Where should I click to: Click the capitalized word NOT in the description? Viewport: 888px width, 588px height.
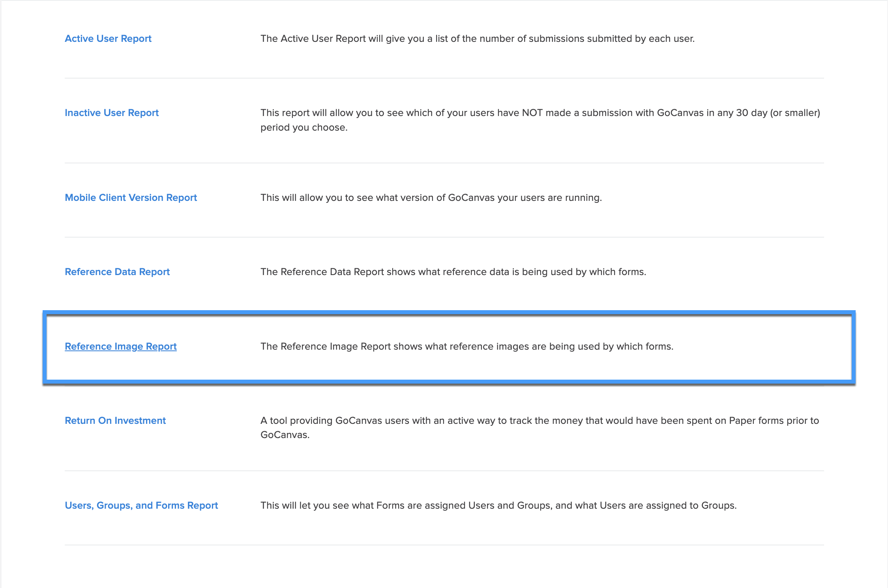coord(532,113)
